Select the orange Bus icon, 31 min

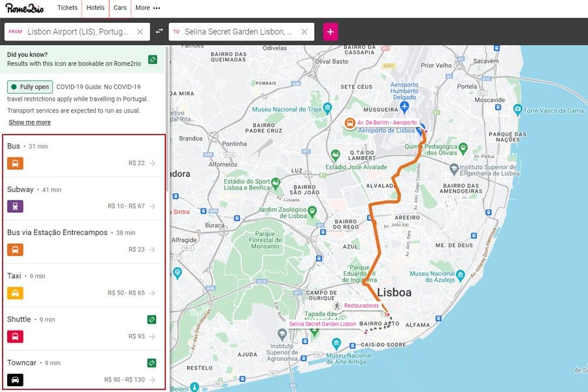(15, 163)
